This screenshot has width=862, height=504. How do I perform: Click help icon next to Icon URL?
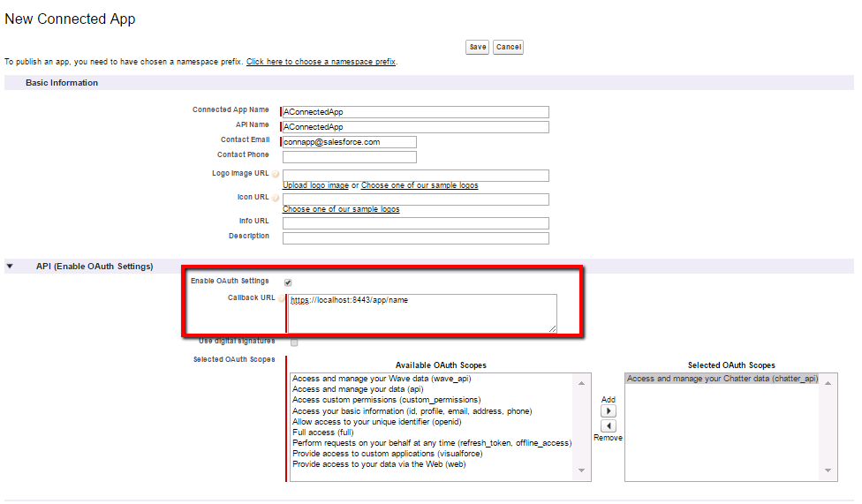(x=276, y=198)
